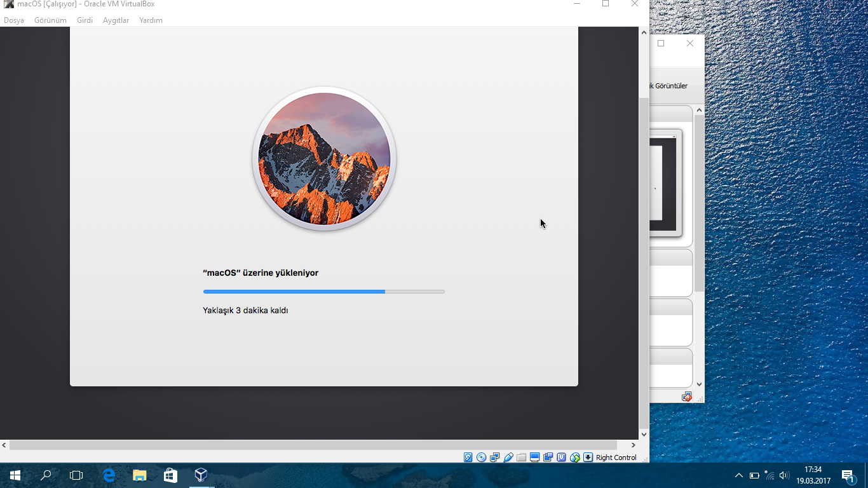Click the macOS installation progress bar
The image size is (868, 488).
click(323, 292)
